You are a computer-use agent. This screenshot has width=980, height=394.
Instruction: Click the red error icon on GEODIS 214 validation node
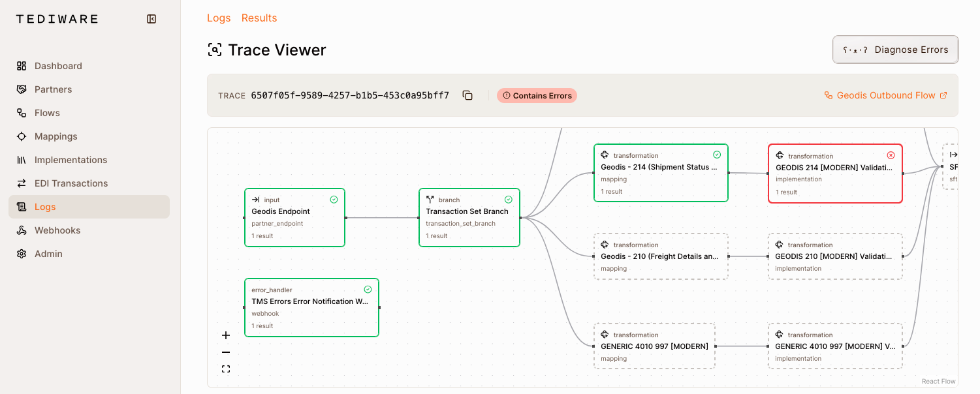click(x=891, y=155)
